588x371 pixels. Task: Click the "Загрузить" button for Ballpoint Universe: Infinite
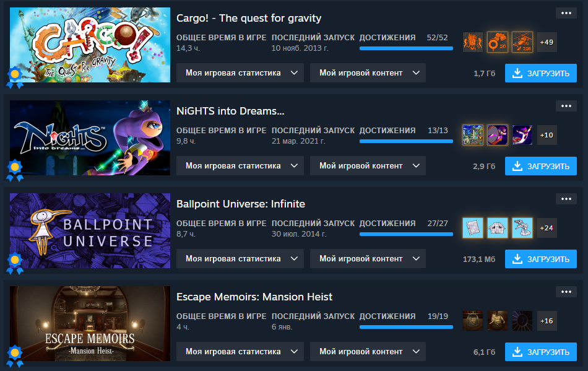[541, 259]
